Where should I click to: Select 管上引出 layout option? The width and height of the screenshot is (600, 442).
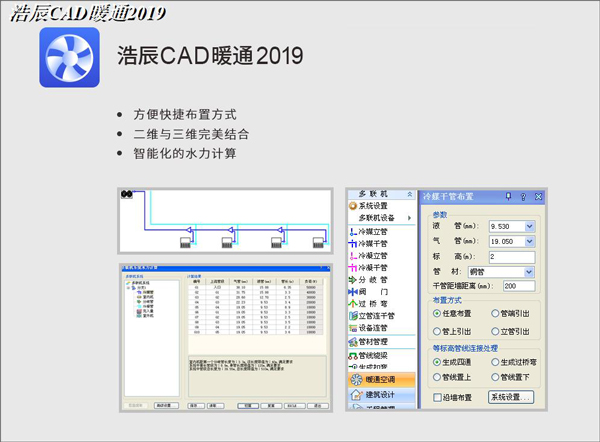point(452,331)
